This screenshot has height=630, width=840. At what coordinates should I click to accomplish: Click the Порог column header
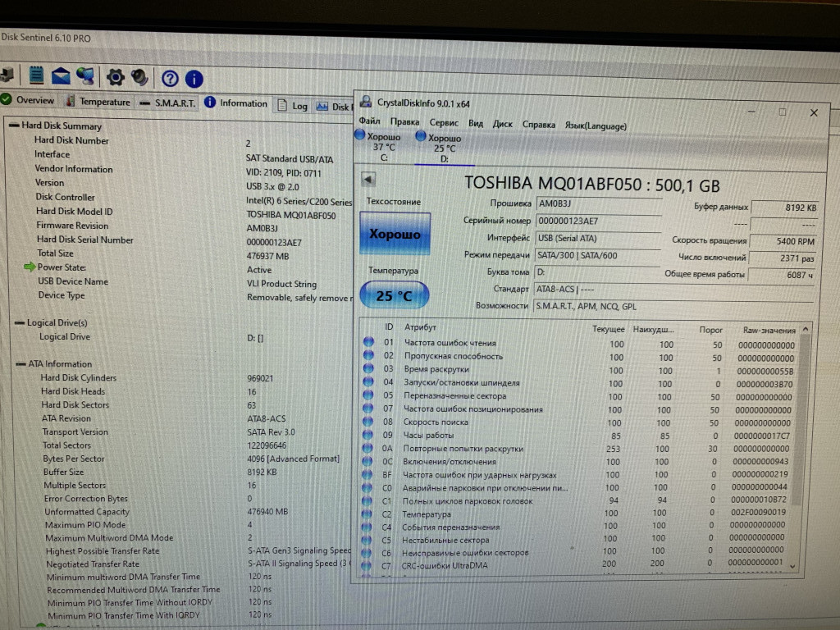click(x=710, y=330)
